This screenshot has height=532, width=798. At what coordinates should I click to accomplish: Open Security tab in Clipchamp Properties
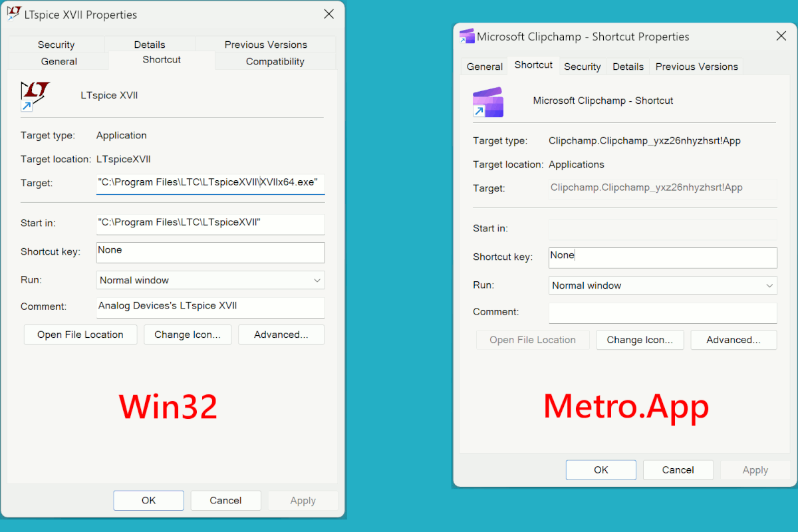tap(583, 66)
